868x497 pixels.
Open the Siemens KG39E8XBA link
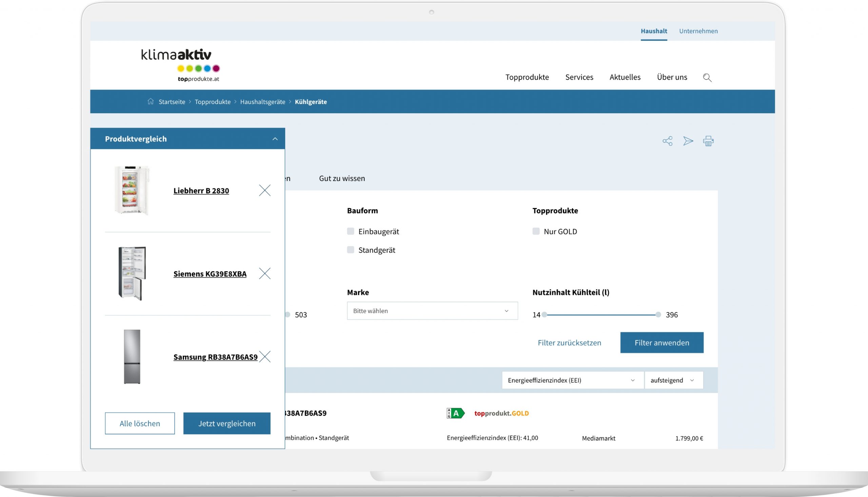(210, 274)
